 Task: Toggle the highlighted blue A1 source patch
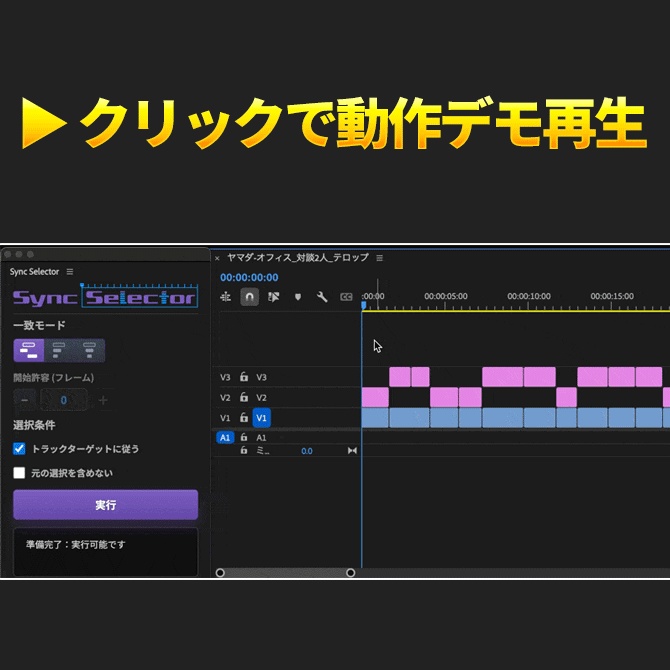pyautogui.click(x=225, y=437)
